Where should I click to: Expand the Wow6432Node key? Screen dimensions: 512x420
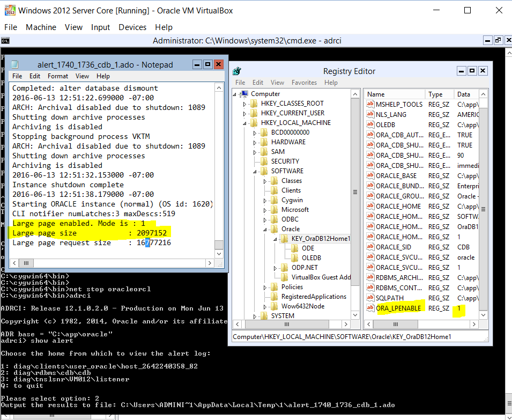[x=265, y=306]
